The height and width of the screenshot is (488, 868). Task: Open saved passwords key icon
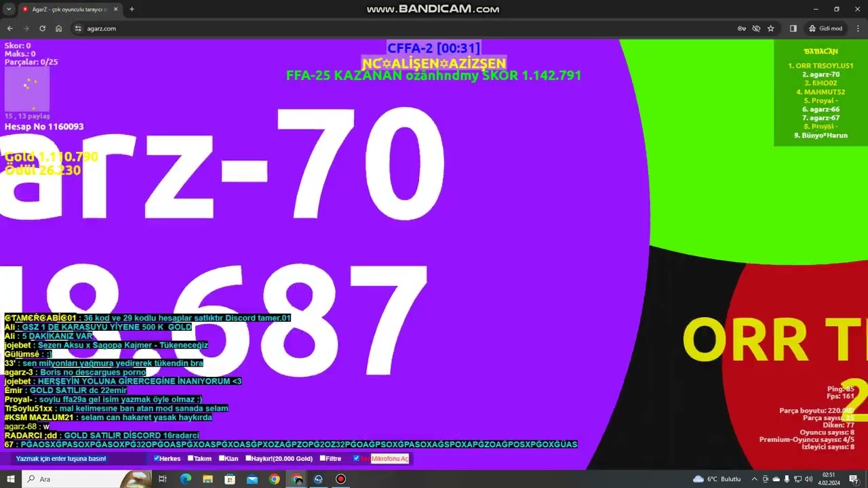click(741, 28)
